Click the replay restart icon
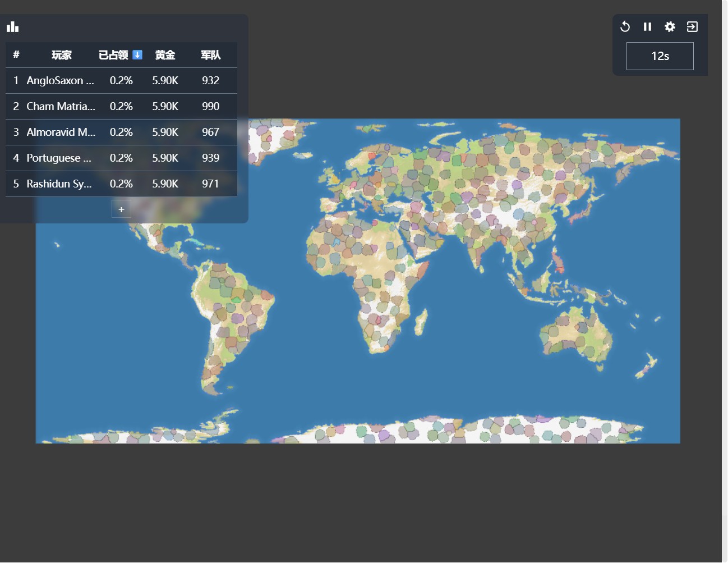This screenshot has height=563, width=728. click(x=625, y=27)
